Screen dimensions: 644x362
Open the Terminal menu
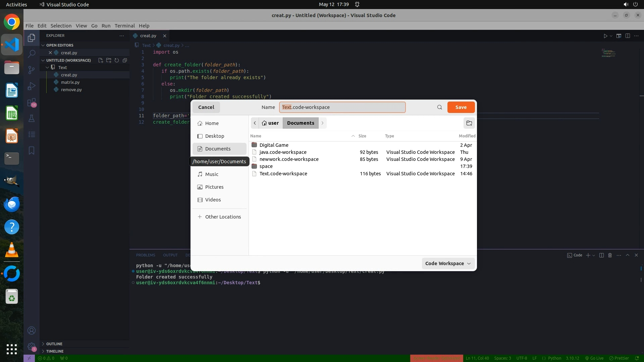coord(124,26)
